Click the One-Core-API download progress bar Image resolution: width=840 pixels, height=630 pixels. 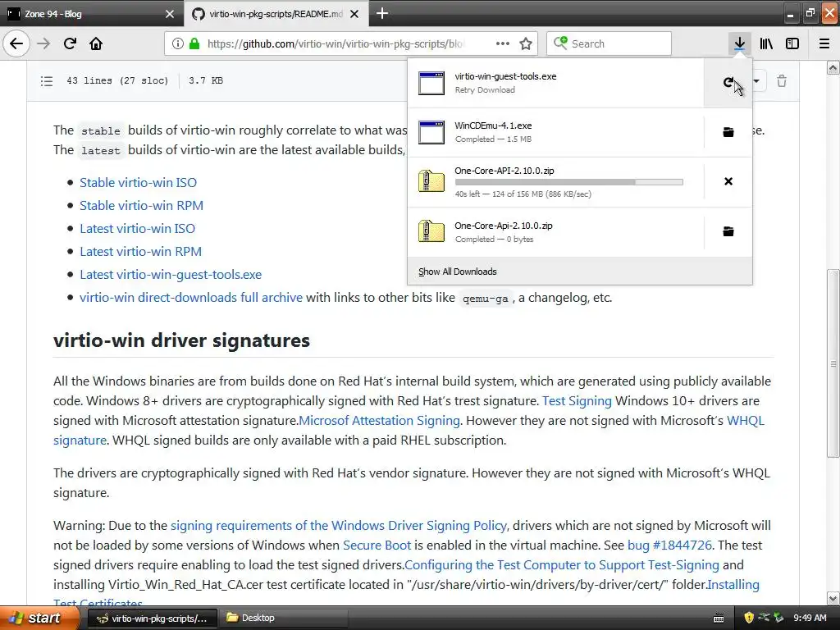coord(569,182)
